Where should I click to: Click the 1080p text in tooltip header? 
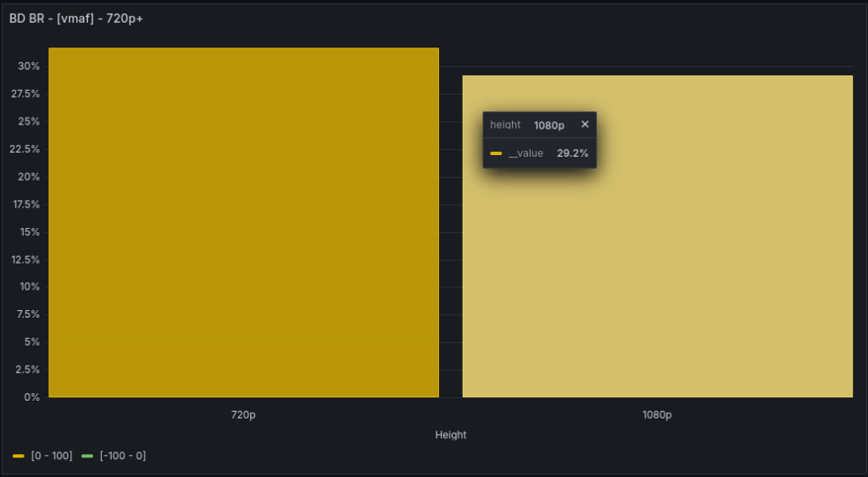coord(548,125)
